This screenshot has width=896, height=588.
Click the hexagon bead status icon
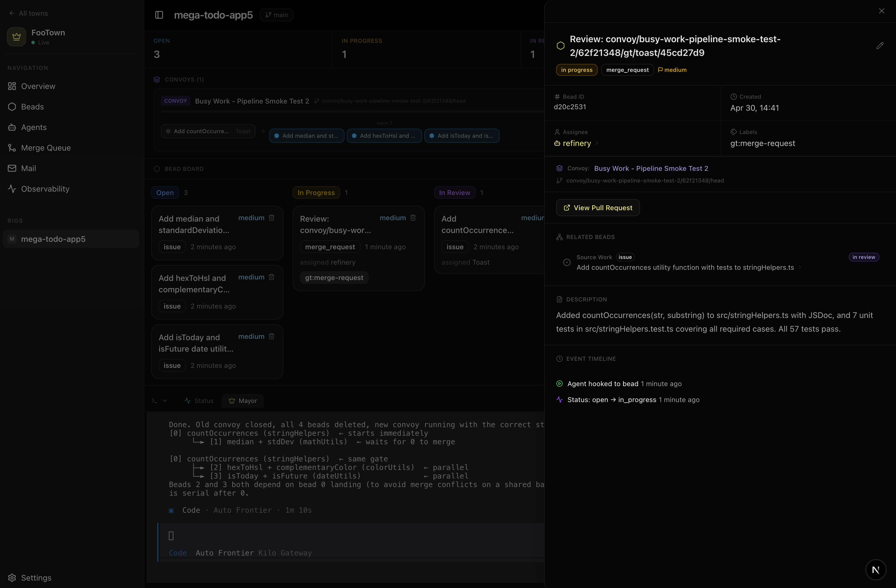point(560,46)
